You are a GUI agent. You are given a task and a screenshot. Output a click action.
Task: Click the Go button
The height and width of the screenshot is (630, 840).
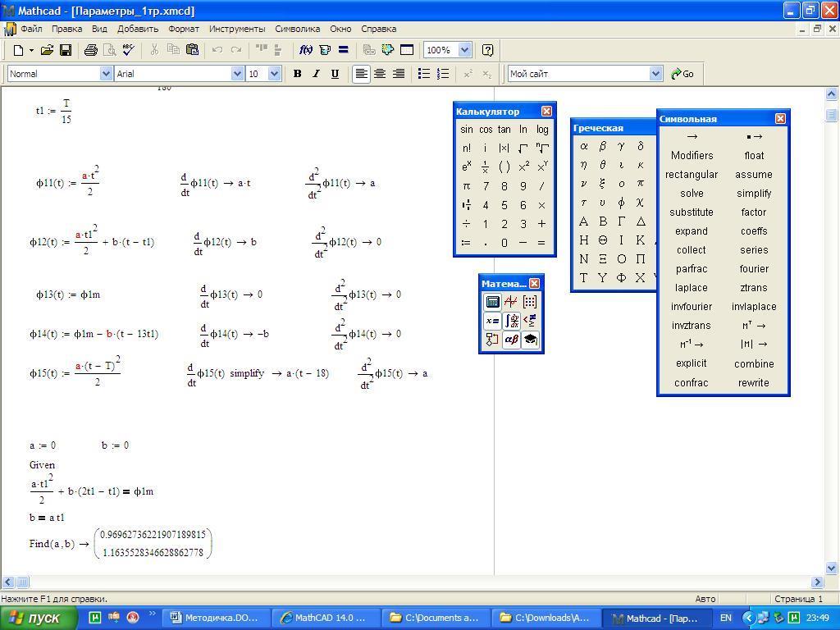point(682,74)
